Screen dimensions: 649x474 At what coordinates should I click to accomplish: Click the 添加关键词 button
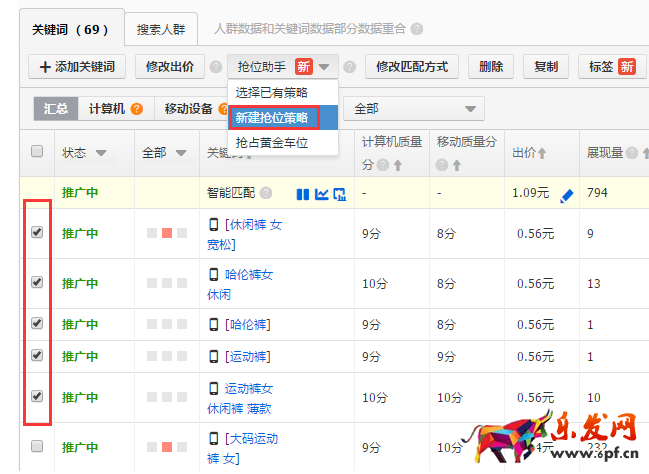click(x=77, y=67)
